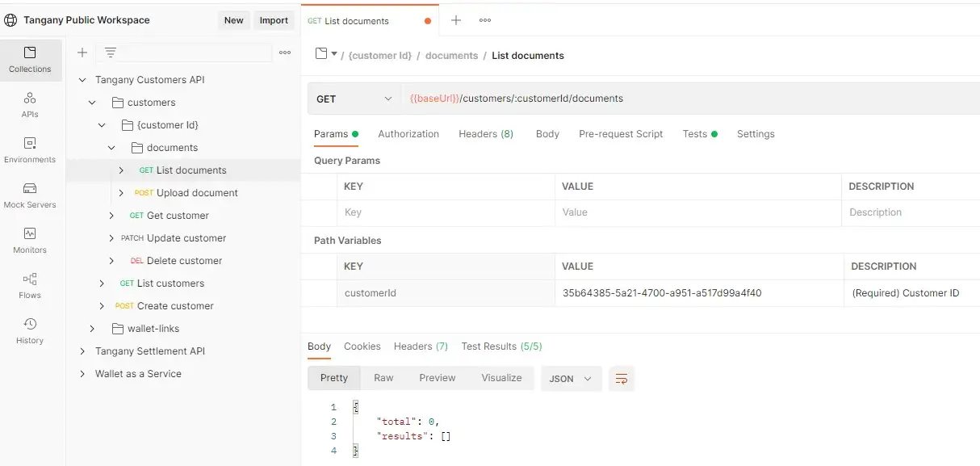Screen dimensions: 980x466
Task: Open the Monitors sidebar panel
Action: [30, 241]
